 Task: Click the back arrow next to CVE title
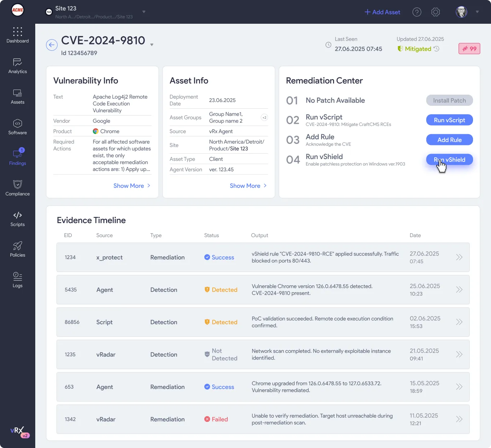click(52, 45)
